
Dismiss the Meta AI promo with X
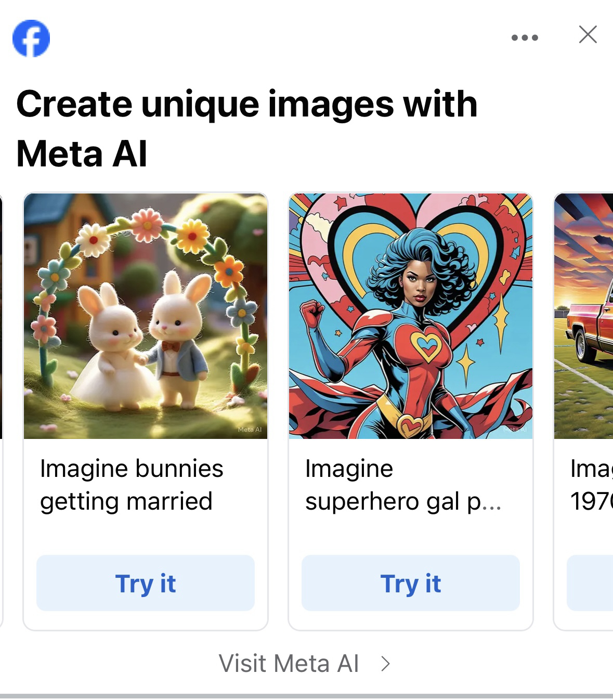[x=588, y=35]
